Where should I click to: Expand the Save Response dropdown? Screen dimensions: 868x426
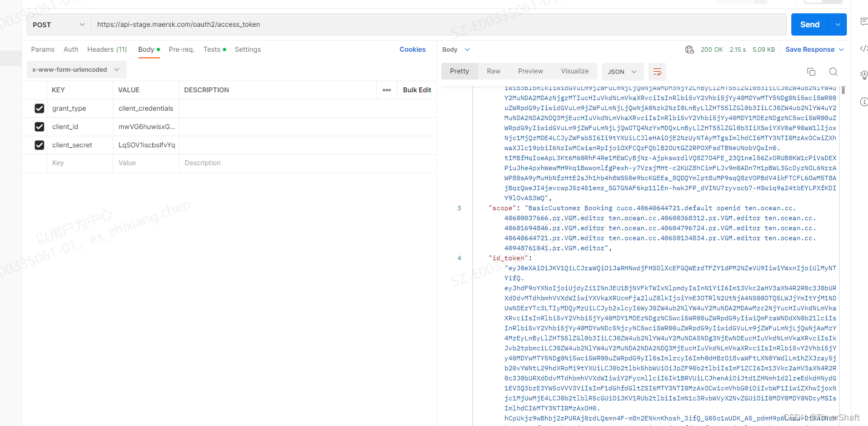(841, 49)
